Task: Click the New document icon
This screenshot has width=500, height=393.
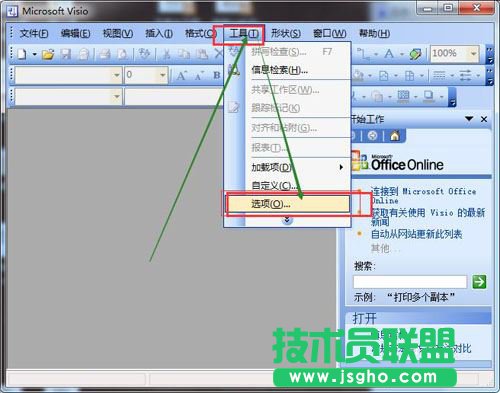Action: [x=22, y=54]
